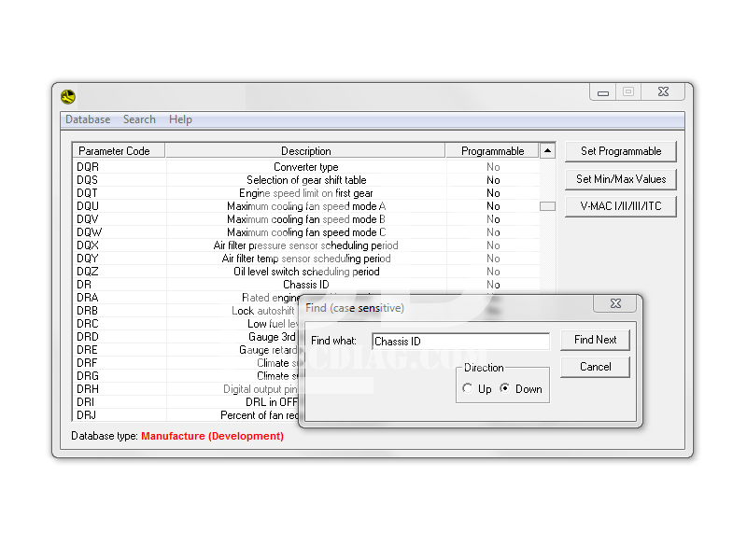The width and height of the screenshot is (747, 560).
Task: Minimize the main application window
Action: click(603, 92)
